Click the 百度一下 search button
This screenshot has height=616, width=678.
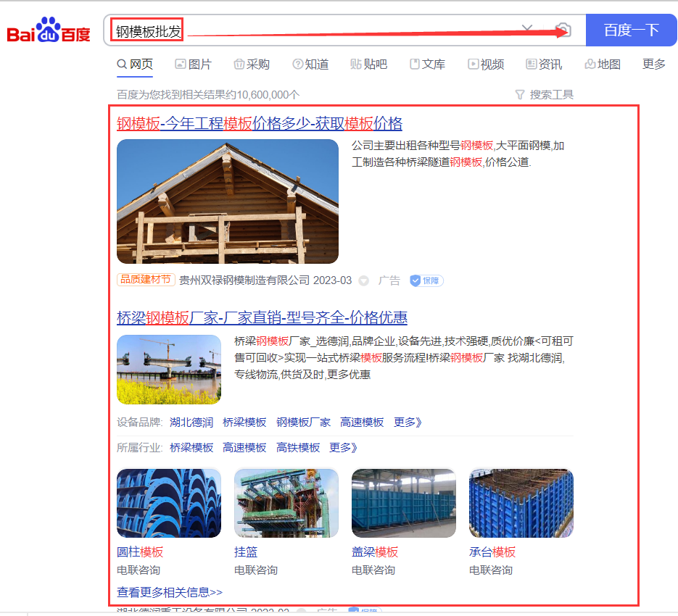(x=631, y=30)
